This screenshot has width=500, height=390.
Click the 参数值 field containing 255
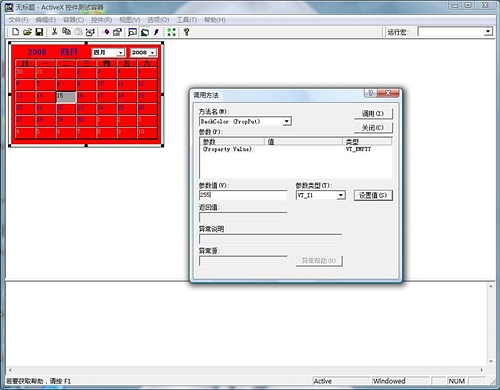coord(243,195)
